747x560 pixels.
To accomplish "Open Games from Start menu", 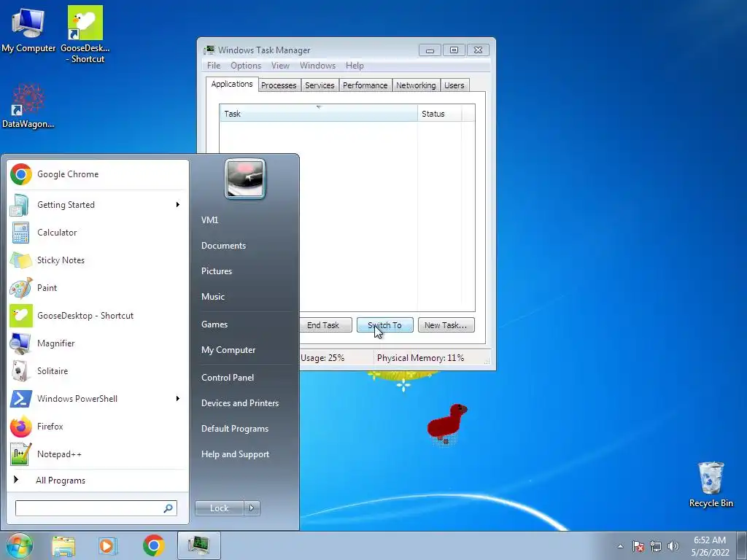I will pyautogui.click(x=214, y=324).
